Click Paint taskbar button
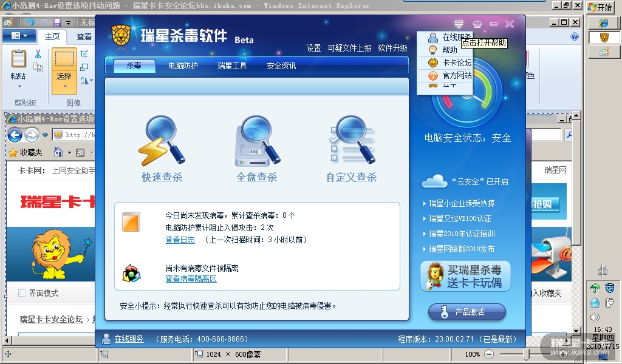 pos(604,52)
